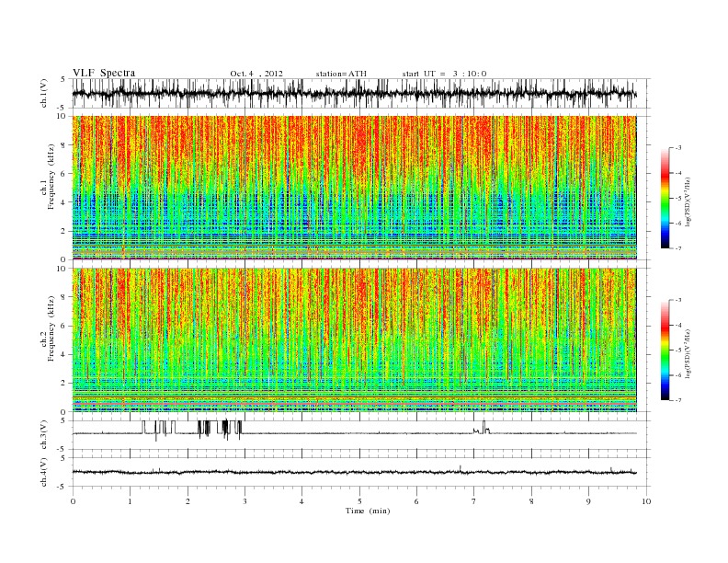Click inside the ch.1 spectrogram panel
This screenshot has width=728, height=563.
[354, 187]
